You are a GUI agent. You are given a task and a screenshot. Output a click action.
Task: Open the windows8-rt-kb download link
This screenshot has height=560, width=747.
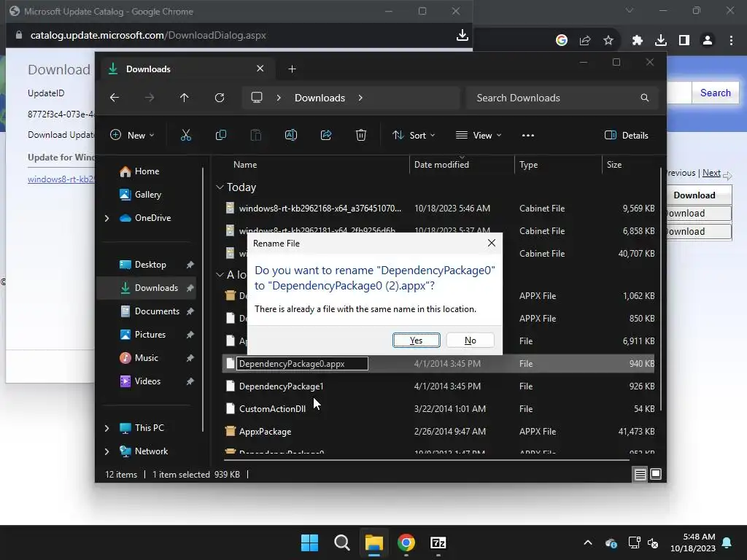pyautogui.click(x=61, y=179)
